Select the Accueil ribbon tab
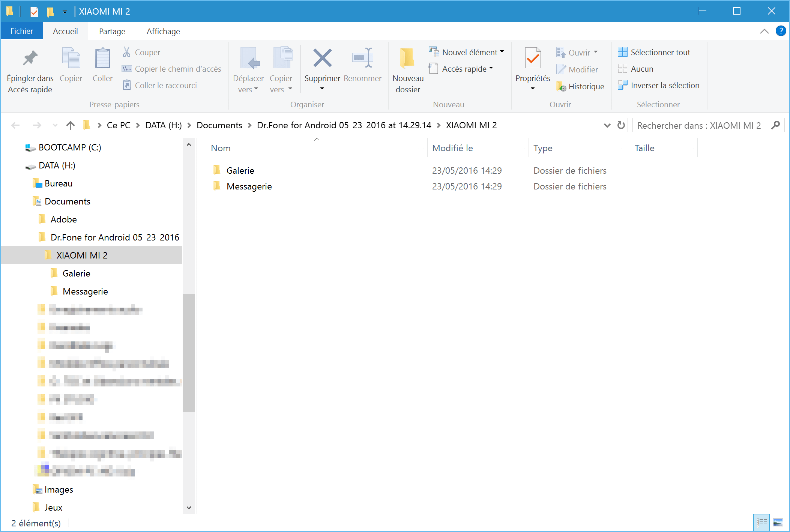Viewport: 790px width, 532px height. (x=65, y=31)
